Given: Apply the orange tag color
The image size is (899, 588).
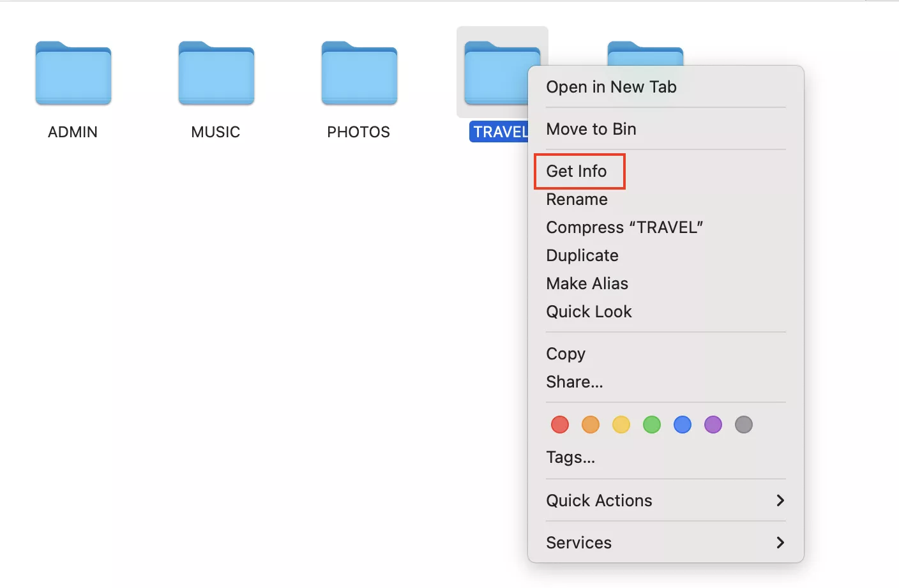Looking at the screenshot, I should [591, 425].
